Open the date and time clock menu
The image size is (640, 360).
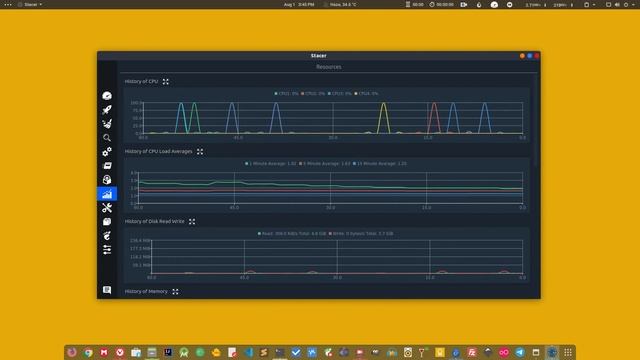click(x=299, y=4)
